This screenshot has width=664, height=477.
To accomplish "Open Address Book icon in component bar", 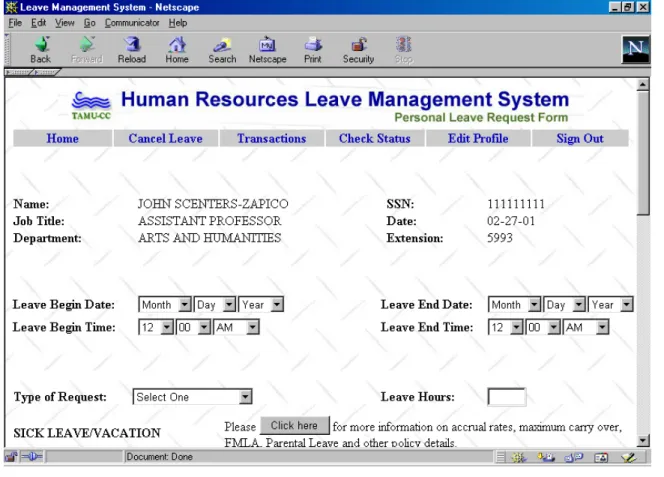I will coord(601,457).
